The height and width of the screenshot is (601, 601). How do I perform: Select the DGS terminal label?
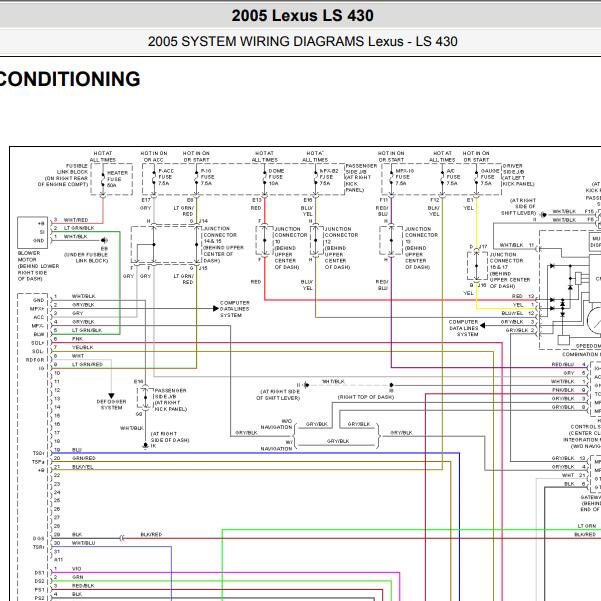[39, 539]
